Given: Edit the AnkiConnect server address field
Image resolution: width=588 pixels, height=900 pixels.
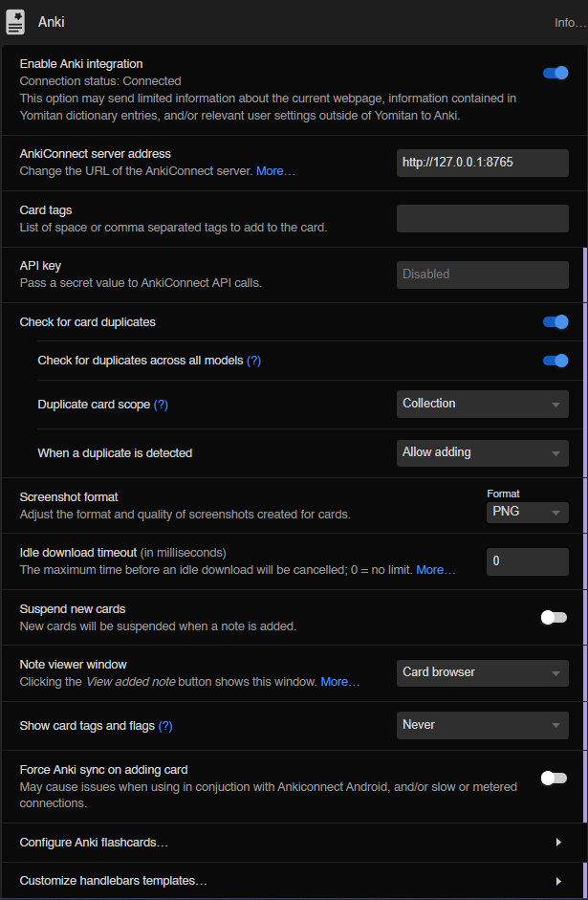Looking at the screenshot, I should pos(483,163).
